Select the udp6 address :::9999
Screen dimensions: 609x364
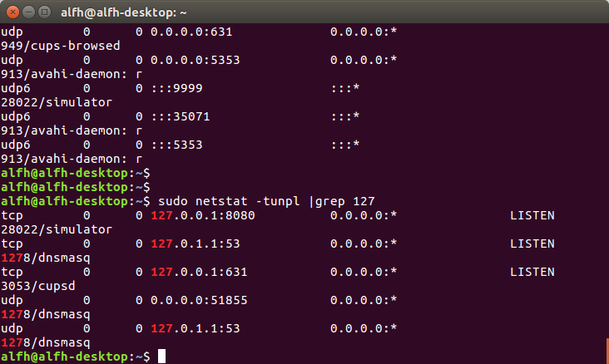(176, 88)
